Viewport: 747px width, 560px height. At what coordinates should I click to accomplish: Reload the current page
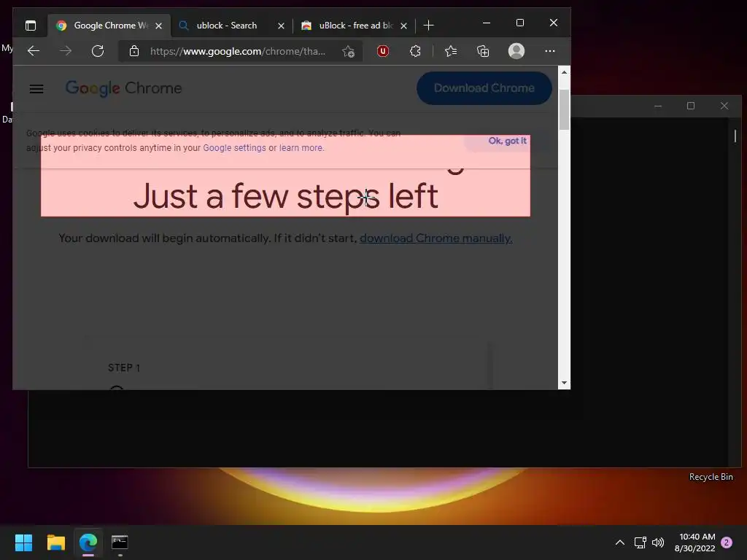(98, 51)
